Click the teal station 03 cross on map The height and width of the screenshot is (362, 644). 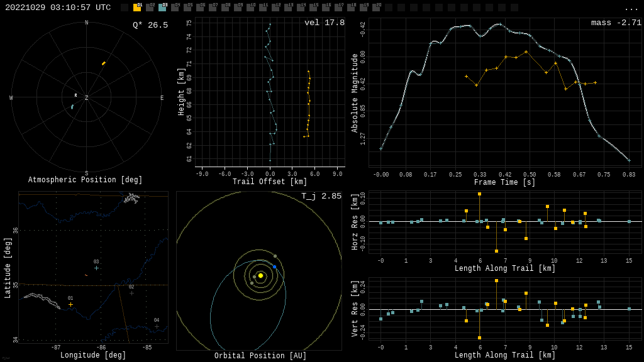(x=96, y=268)
